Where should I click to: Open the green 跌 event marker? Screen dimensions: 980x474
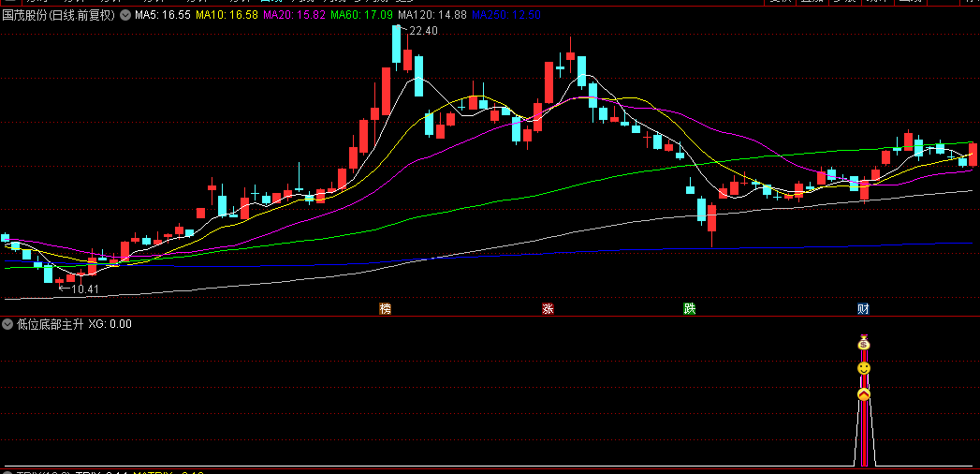pos(690,309)
